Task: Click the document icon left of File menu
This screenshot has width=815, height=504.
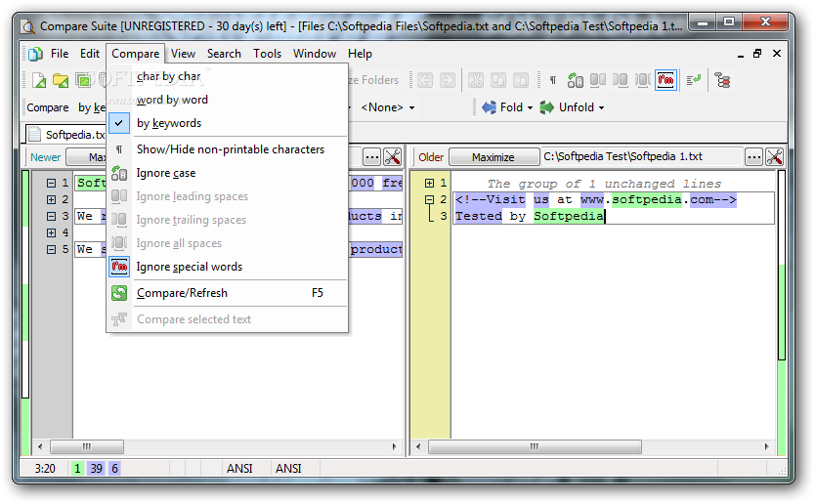Action: 36,54
